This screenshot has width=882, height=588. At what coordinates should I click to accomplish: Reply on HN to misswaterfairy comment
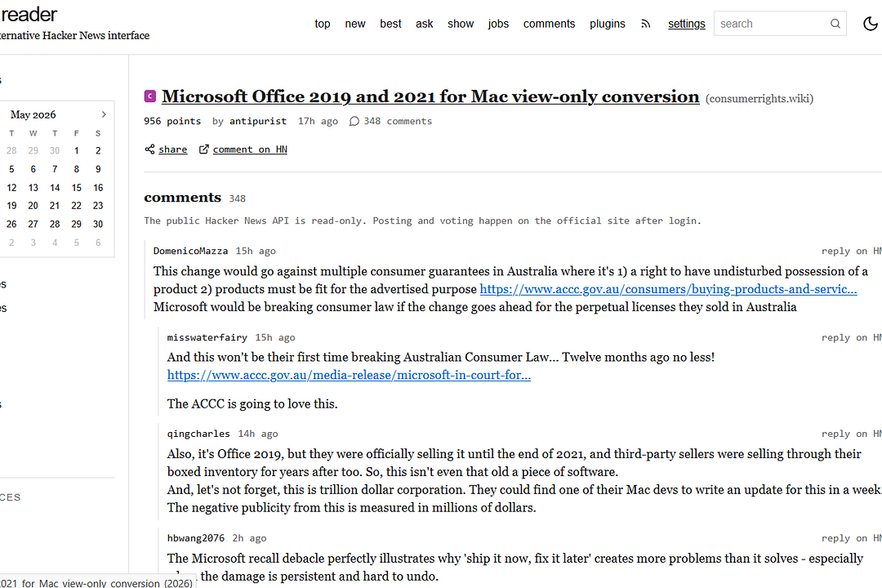[852, 337]
